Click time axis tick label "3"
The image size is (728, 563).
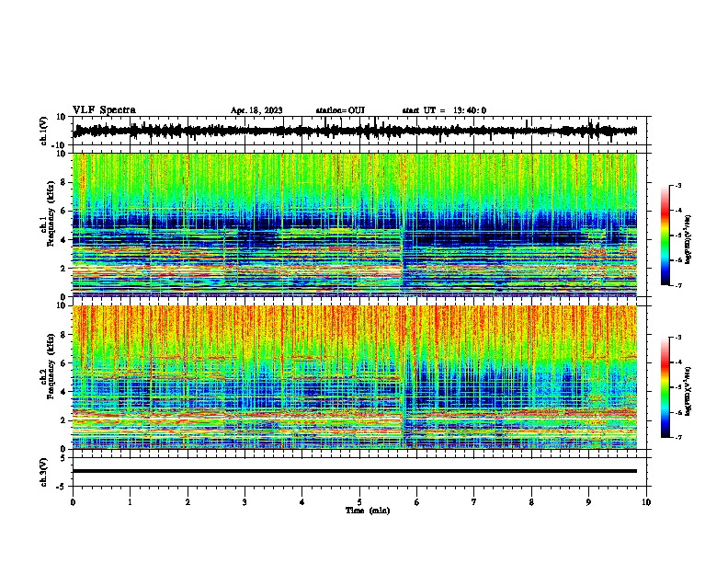[x=245, y=502]
